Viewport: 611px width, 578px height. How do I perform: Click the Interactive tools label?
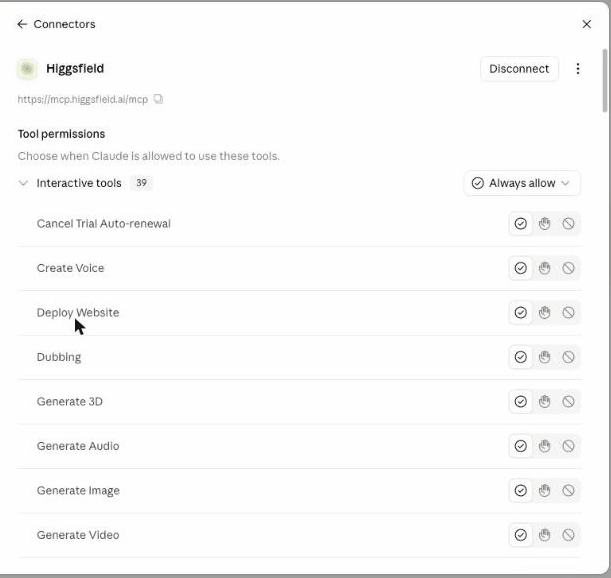79,183
